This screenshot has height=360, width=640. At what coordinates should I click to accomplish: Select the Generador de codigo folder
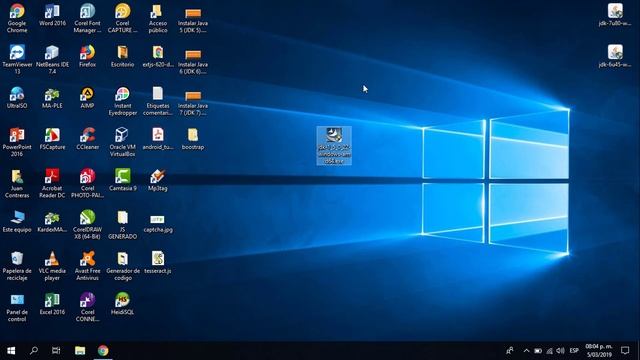pos(122,265)
